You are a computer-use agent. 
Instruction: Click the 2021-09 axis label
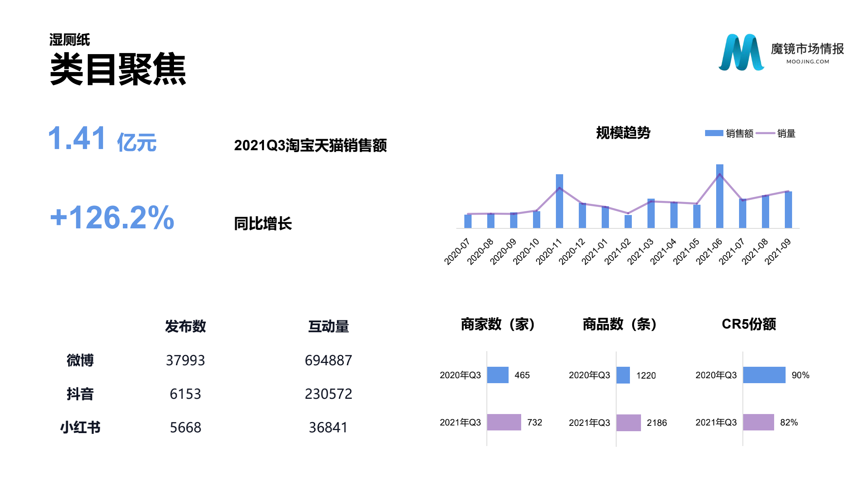coord(778,252)
